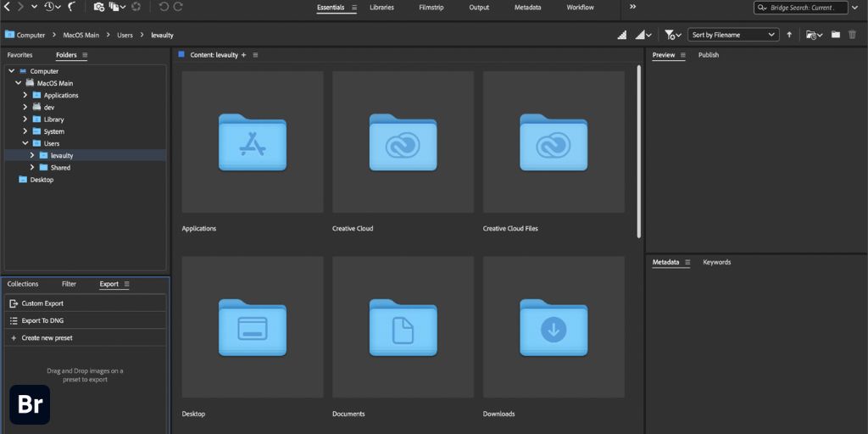Screen dimensions: 868x434
Task: Open the Filter tab
Action: [x=70, y=284]
